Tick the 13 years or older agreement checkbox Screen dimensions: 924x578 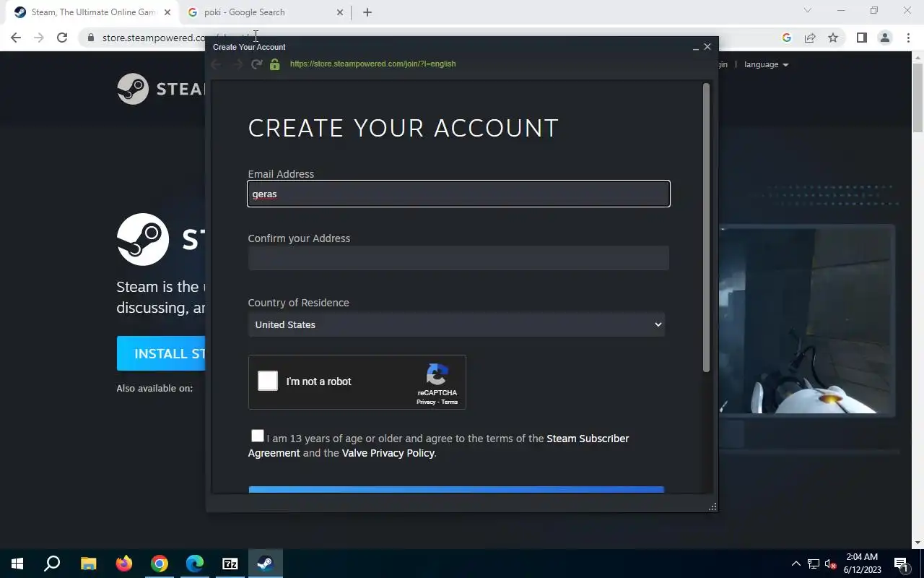click(258, 436)
